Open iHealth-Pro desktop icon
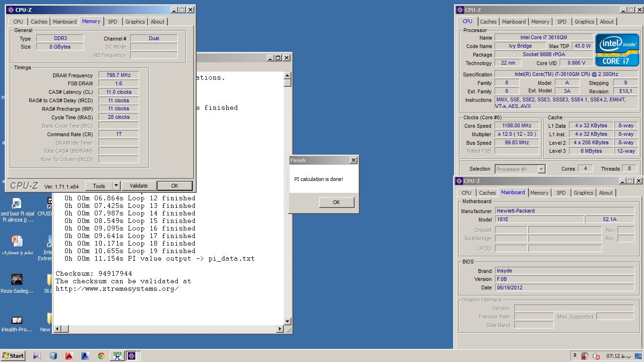 (x=17, y=323)
